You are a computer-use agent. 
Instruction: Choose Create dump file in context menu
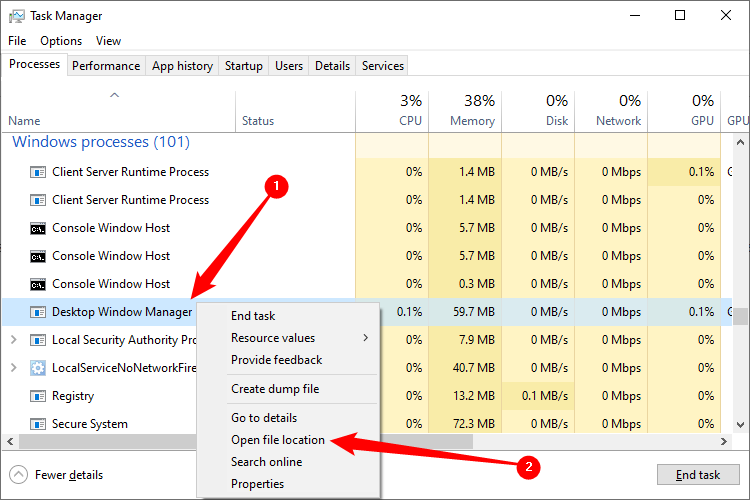pyautogui.click(x=275, y=389)
